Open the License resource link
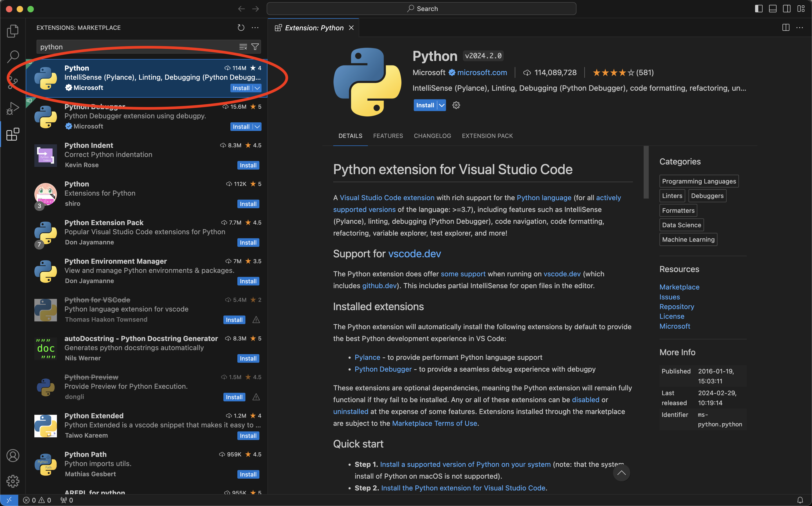Image resolution: width=812 pixels, height=506 pixels. click(x=672, y=316)
